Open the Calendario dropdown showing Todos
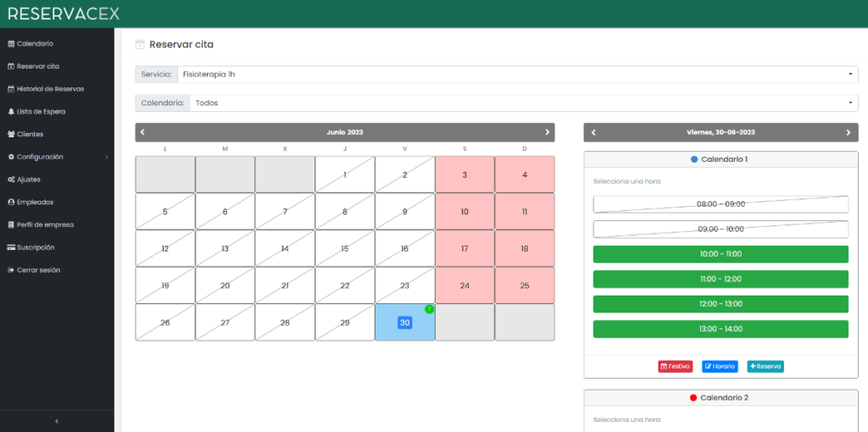Viewport: 868px width, 432px height. (524, 102)
